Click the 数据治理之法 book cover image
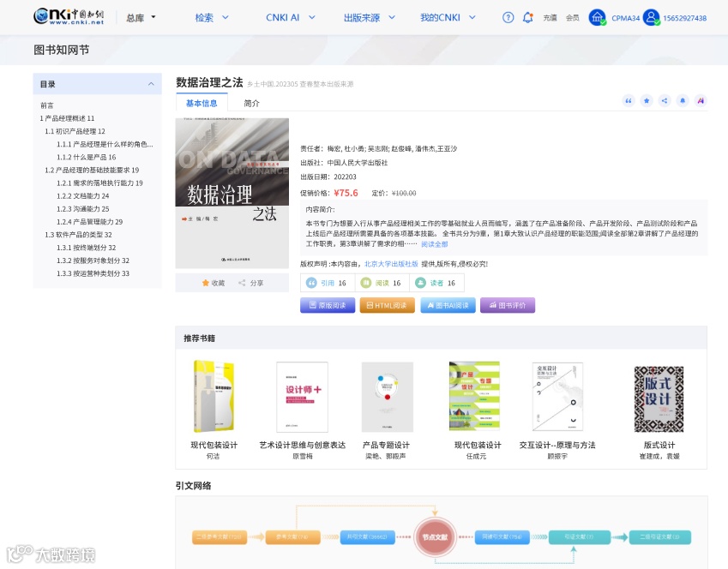The height and width of the screenshot is (569, 728). coord(232,193)
